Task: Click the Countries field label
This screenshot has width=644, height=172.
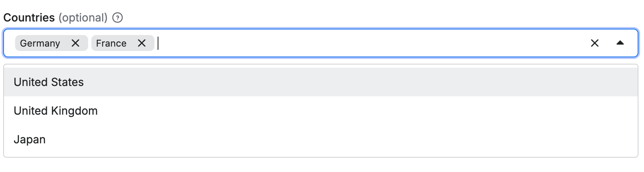Action: [29, 18]
